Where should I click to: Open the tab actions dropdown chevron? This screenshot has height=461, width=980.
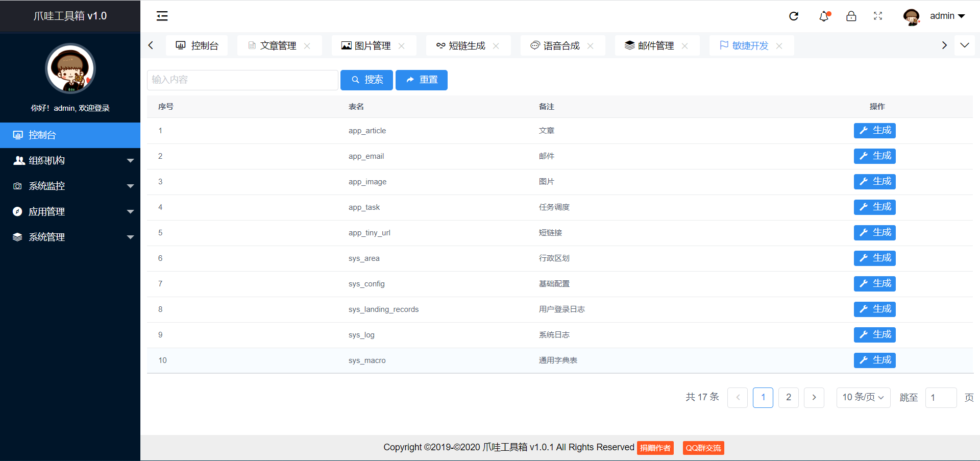point(964,45)
